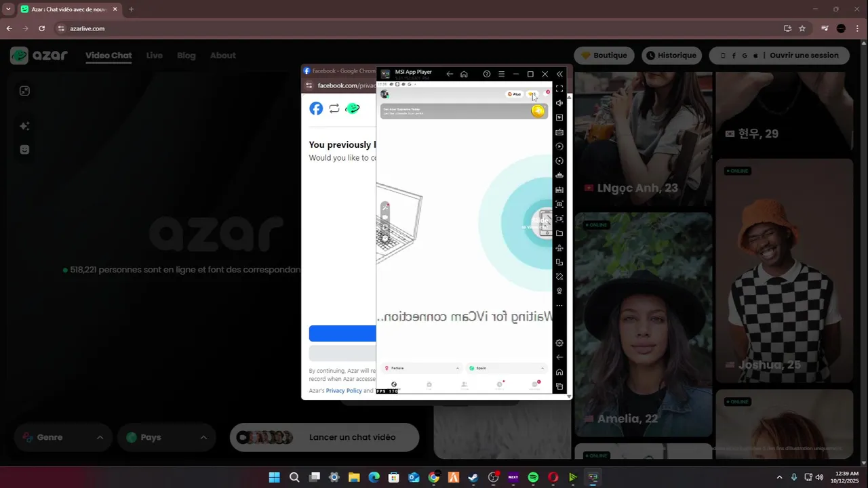Click Android recent apps icon in MSI App Player sidebar

pos(559,386)
